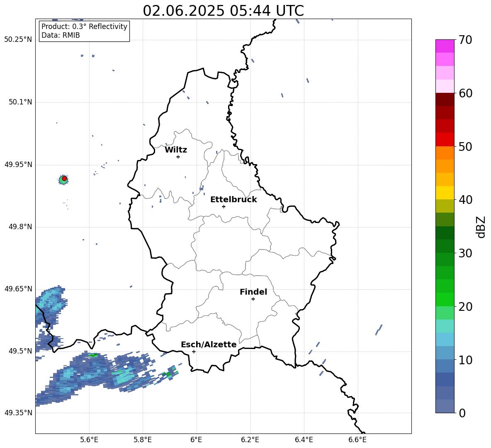Click the 6.4°E longitude label

[304, 440]
